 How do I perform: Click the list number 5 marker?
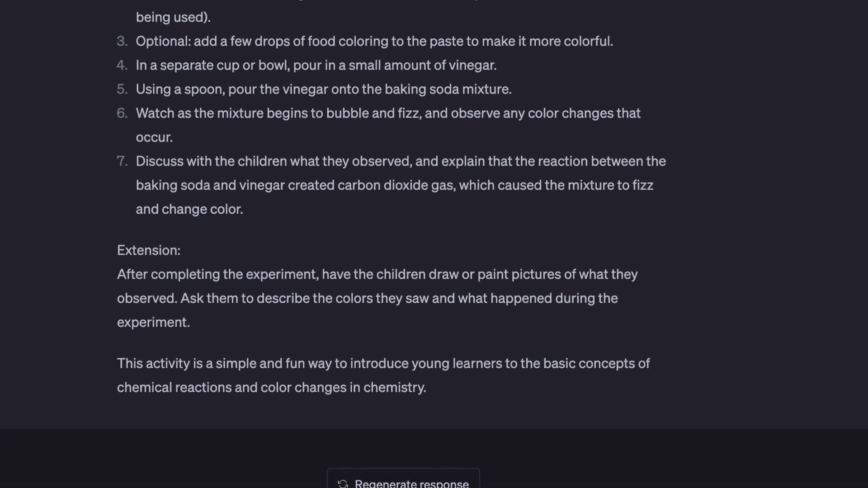122,89
